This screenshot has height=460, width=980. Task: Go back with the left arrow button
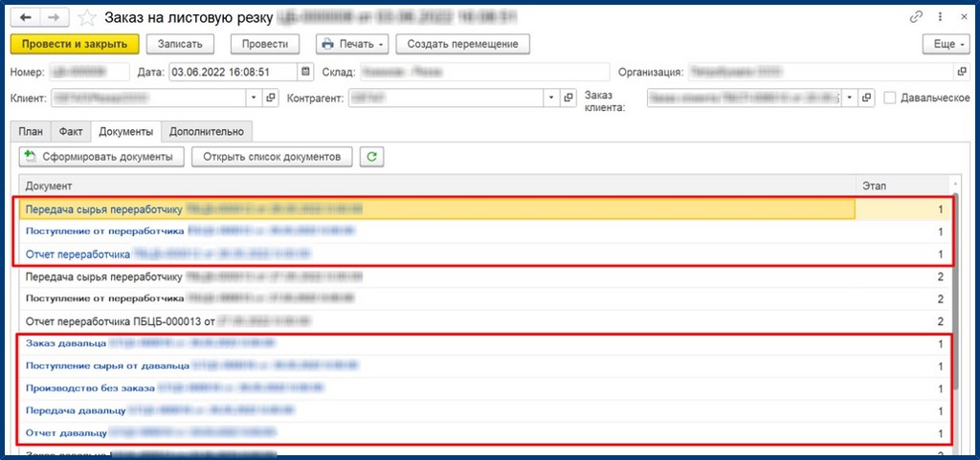tap(26, 17)
